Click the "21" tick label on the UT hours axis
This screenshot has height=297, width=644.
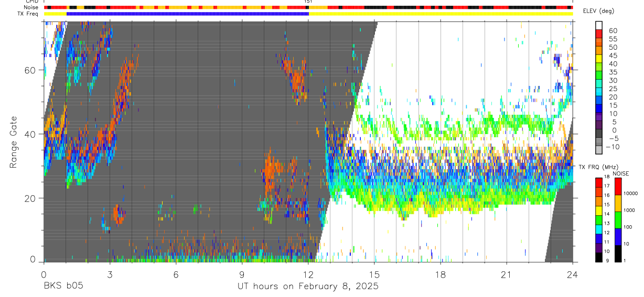tap(507, 274)
